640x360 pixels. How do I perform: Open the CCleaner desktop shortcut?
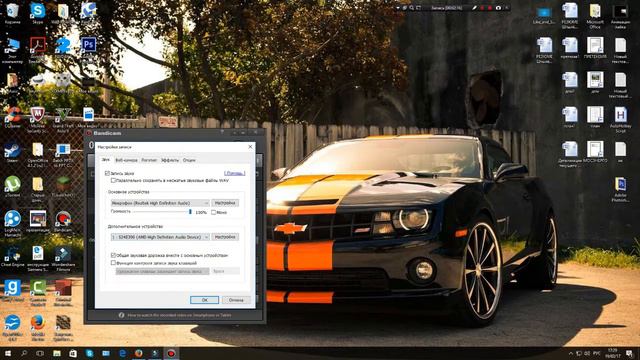tap(12, 118)
